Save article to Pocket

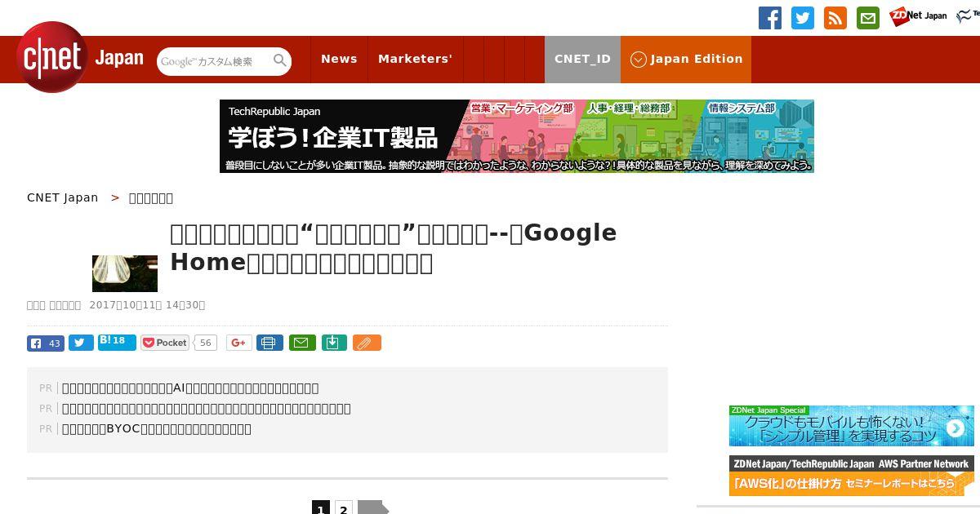pyautogui.click(x=165, y=343)
